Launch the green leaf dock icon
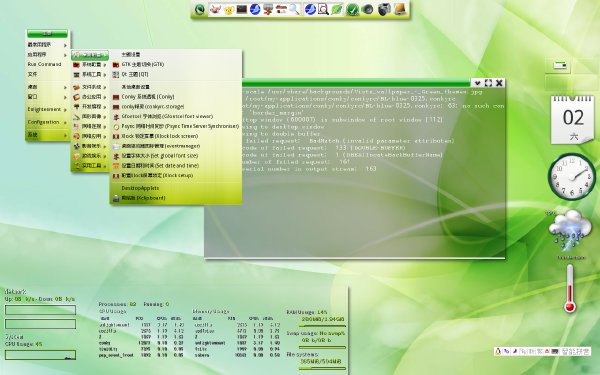The image size is (600, 375). pyautogui.click(x=337, y=10)
